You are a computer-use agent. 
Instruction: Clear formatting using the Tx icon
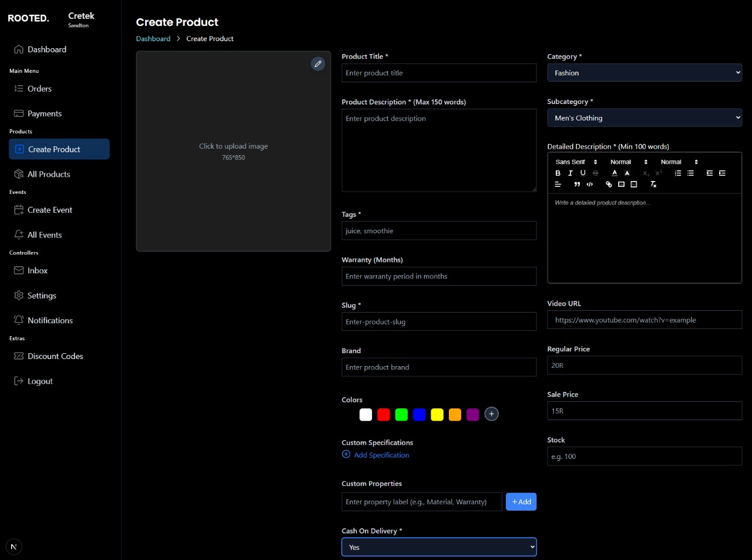[x=653, y=184]
